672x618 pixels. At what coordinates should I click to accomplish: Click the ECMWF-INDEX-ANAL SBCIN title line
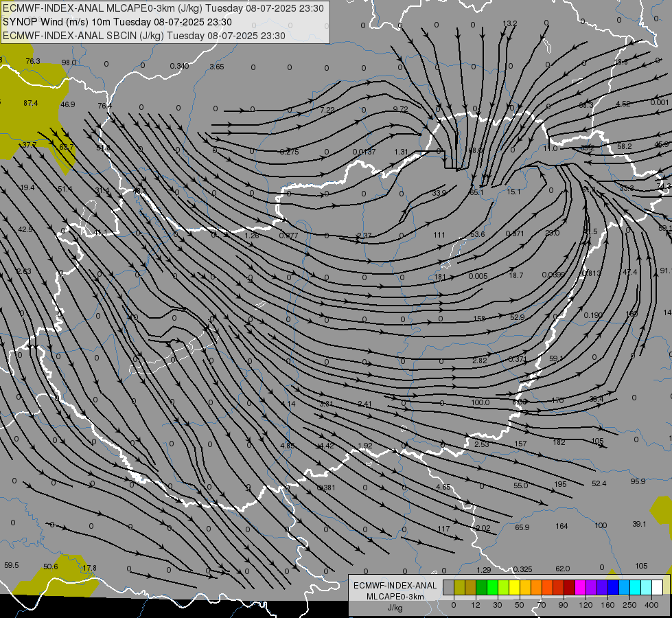click(144, 36)
